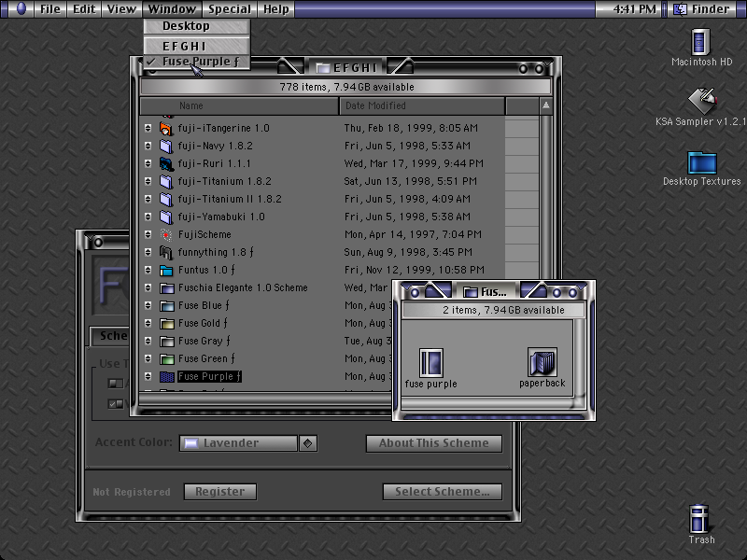Select the fuse purple scheme file icon
Viewport: 747px width, 560px height.
pos(431,363)
